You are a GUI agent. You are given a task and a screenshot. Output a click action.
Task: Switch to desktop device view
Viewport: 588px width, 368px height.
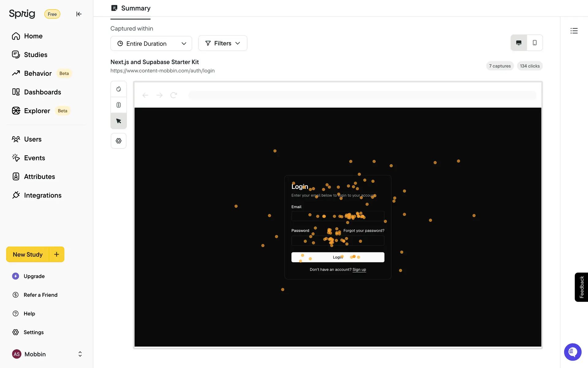[x=518, y=43]
